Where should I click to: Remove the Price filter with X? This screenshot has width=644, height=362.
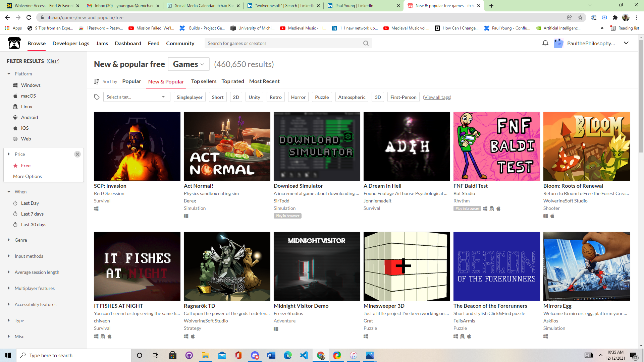click(x=77, y=154)
